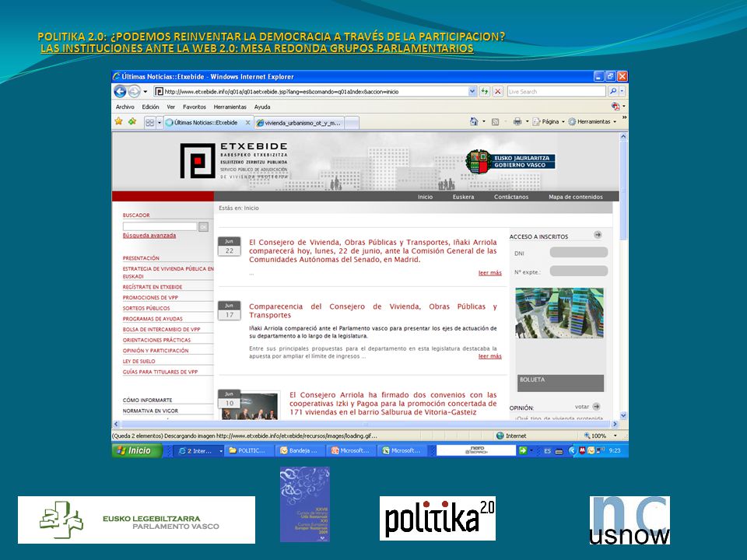The height and width of the screenshot is (560, 747).
Task: Expand the Home button dropdown arrow
Action: [x=483, y=122]
